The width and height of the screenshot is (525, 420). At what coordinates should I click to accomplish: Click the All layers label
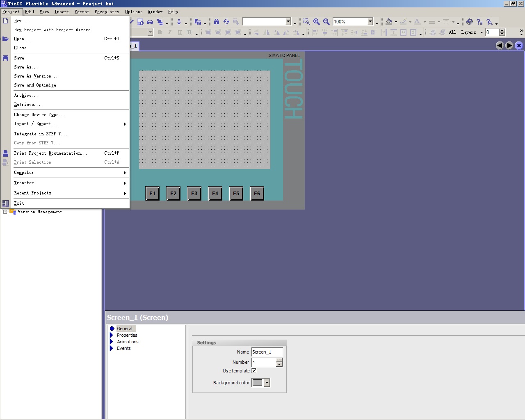tap(452, 32)
